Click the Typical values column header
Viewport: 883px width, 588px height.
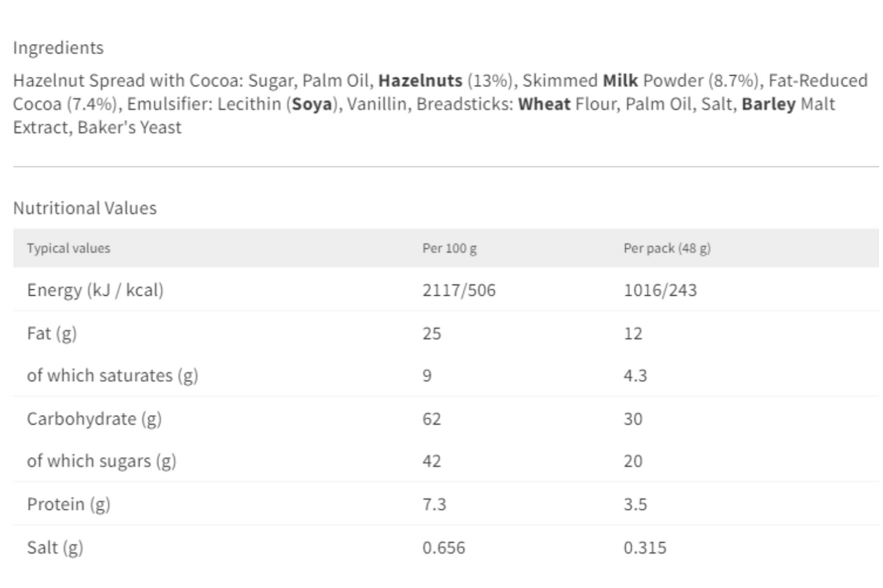[68, 249]
